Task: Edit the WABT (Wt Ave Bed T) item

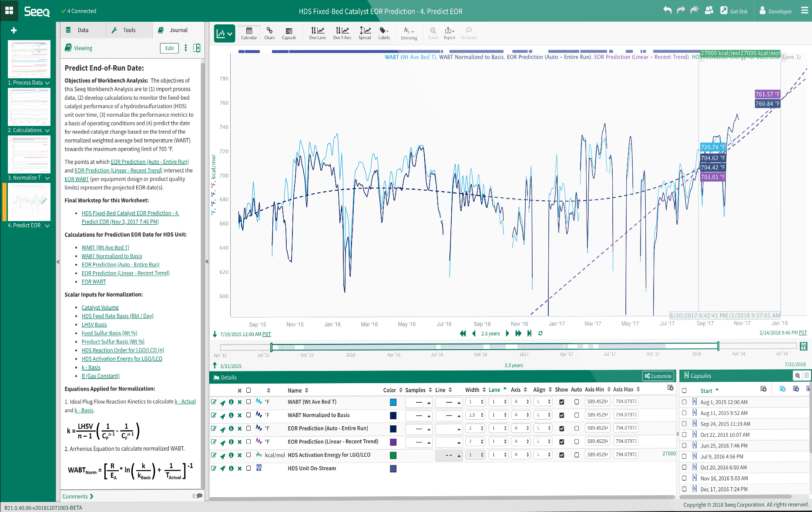Action: pyautogui.click(x=214, y=402)
